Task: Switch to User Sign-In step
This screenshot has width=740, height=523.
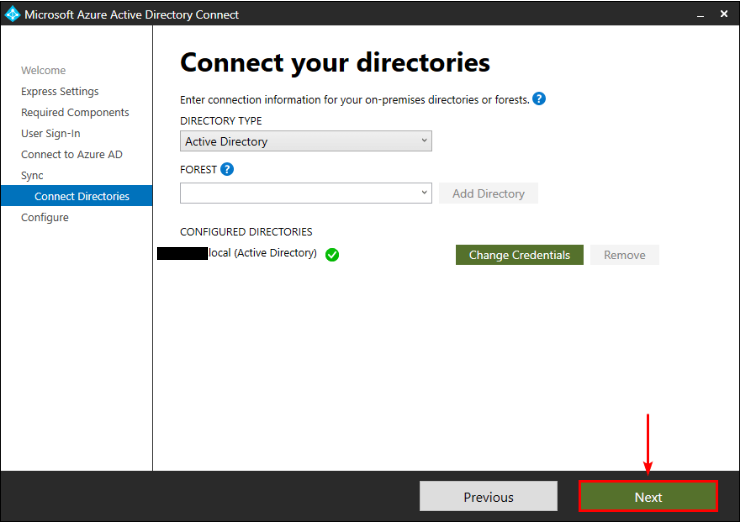Action: tap(50, 134)
